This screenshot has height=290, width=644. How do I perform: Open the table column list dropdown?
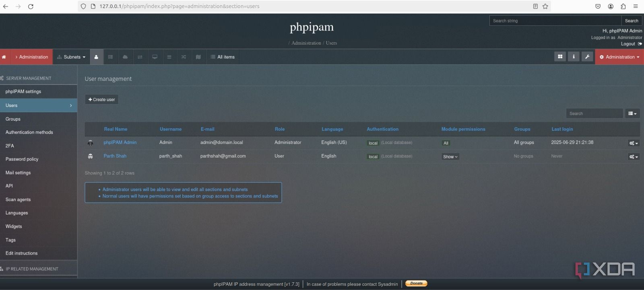pos(632,113)
